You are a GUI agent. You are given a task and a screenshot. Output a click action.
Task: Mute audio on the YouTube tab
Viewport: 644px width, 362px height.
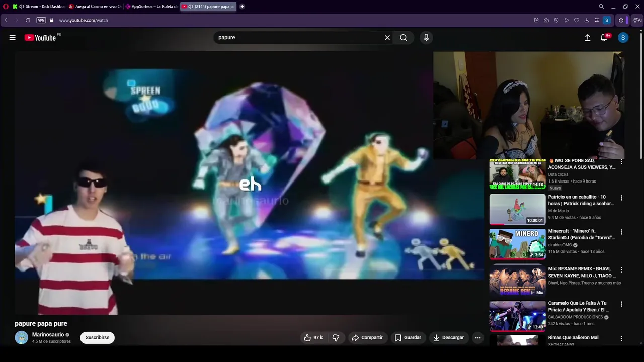191,7
